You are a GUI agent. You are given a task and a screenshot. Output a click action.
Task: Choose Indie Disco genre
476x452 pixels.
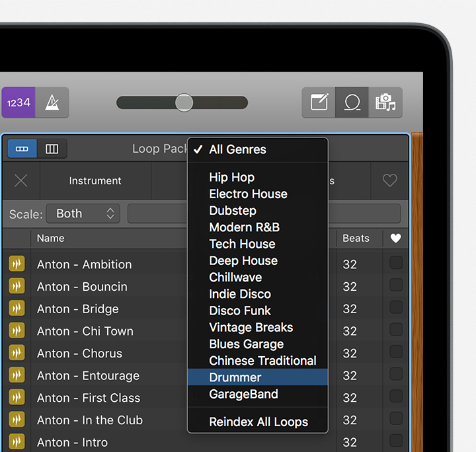tap(258, 294)
